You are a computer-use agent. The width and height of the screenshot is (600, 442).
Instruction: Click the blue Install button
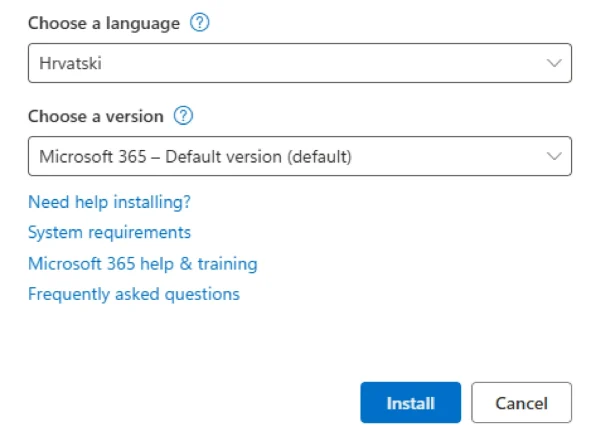411,403
